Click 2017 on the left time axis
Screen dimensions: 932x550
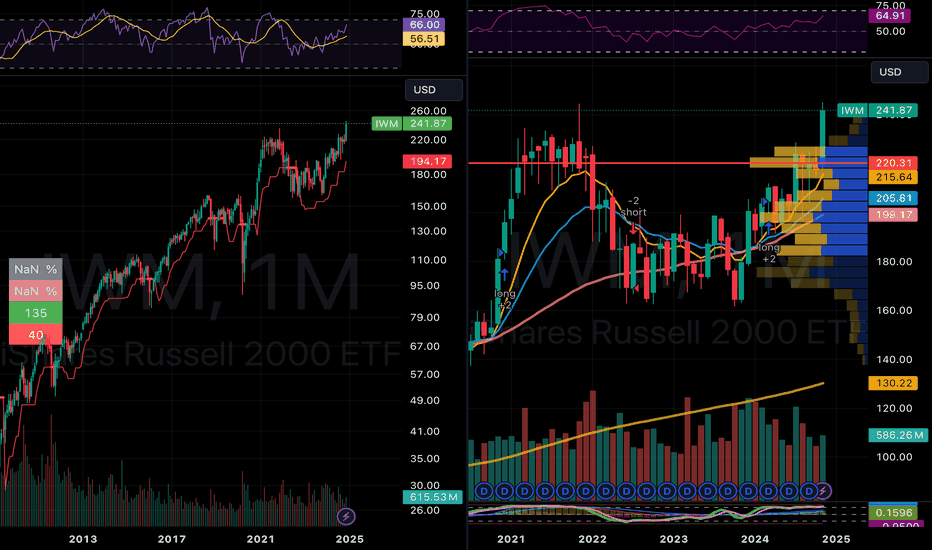(x=172, y=539)
